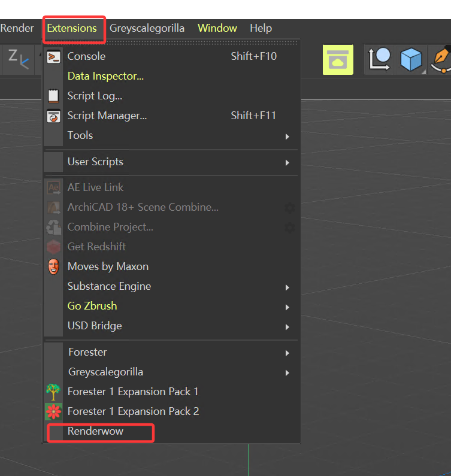Screen dimensions: 451x476
Task: Toggle the Z axis lock icon
Action: (18, 59)
